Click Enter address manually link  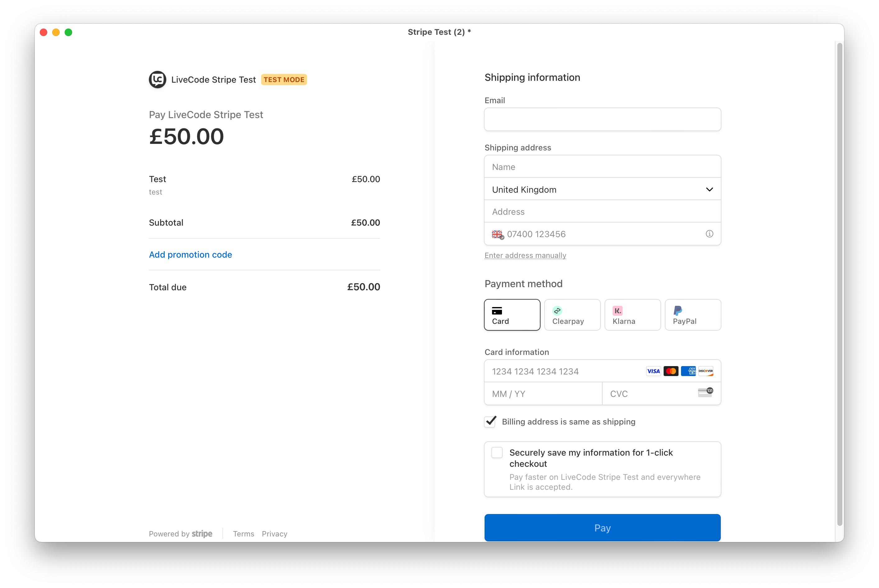[x=525, y=256]
